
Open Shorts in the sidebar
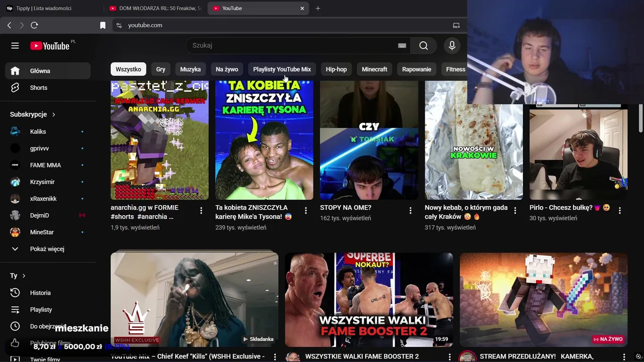coord(48,87)
